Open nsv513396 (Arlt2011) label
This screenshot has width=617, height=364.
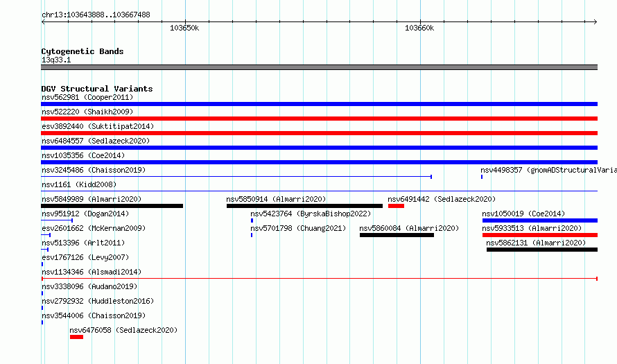pyautogui.click(x=83, y=243)
